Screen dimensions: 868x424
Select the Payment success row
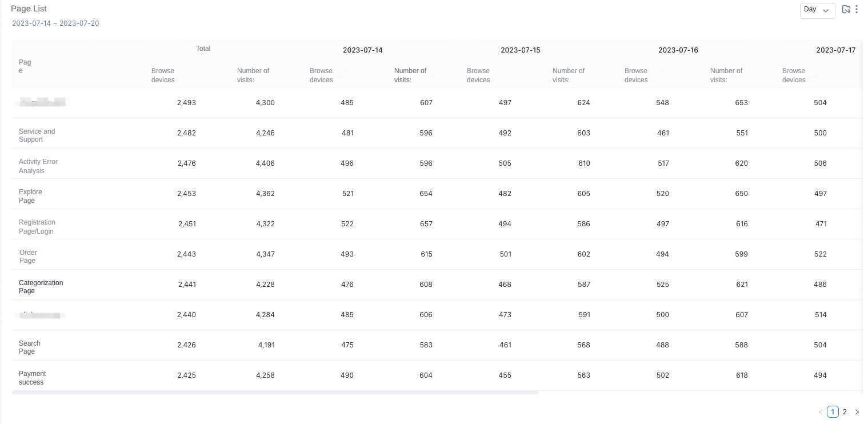coord(437,375)
